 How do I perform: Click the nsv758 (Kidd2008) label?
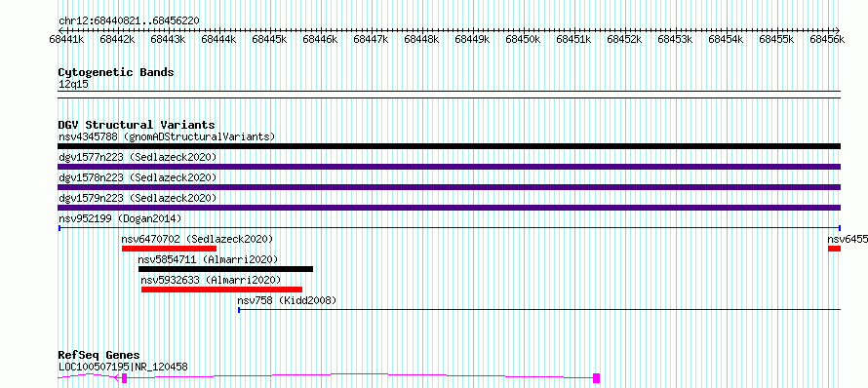pyautogui.click(x=287, y=300)
